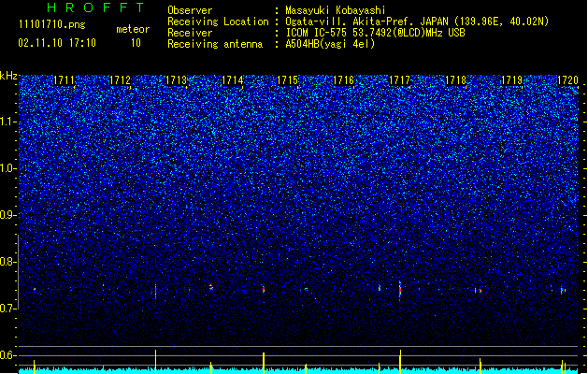Click the 1711 time tick label
The image size is (588, 374).
pos(65,80)
